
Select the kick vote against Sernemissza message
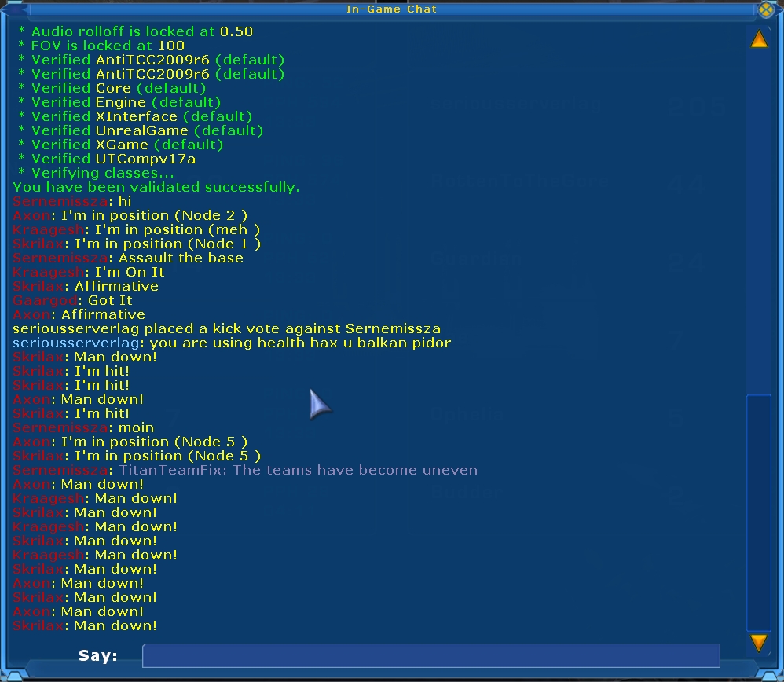[226, 328]
